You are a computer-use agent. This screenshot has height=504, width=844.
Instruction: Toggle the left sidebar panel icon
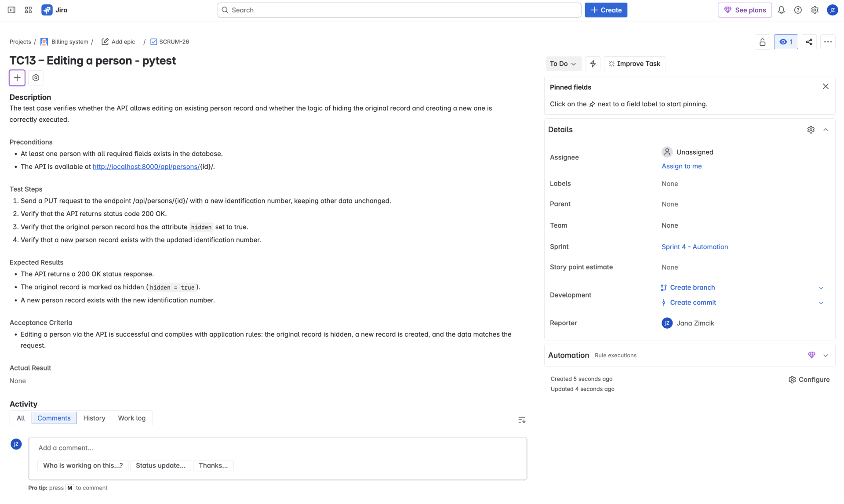click(12, 10)
